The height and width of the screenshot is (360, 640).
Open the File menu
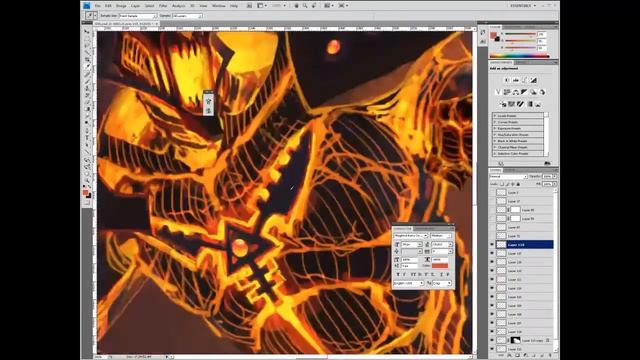(x=98, y=6)
